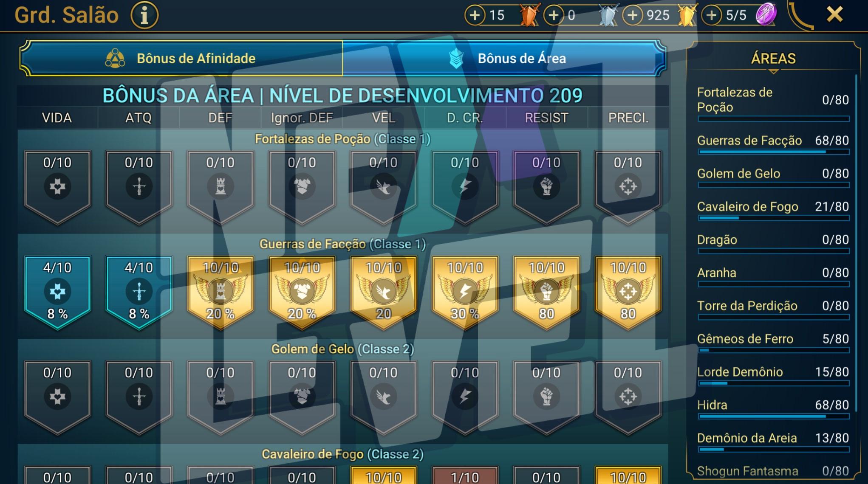Viewport: 868px width, 484px height.
Task: Add gold medals with plus icon
Action: click(x=633, y=15)
